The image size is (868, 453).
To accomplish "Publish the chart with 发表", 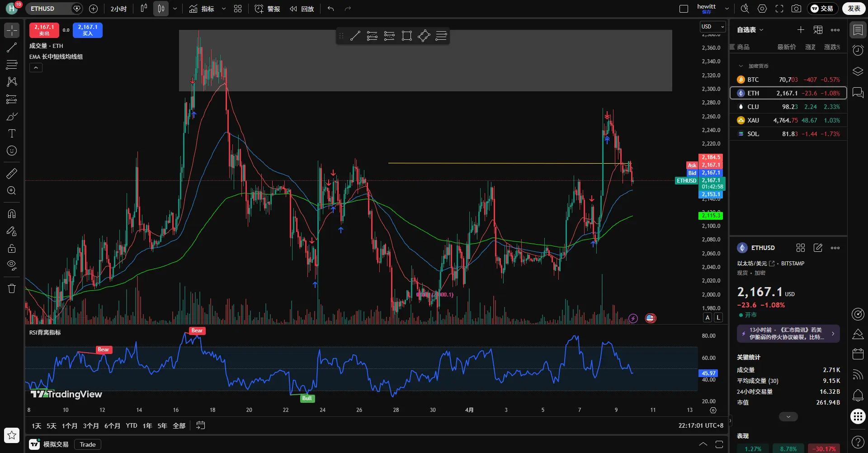I will point(854,9).
